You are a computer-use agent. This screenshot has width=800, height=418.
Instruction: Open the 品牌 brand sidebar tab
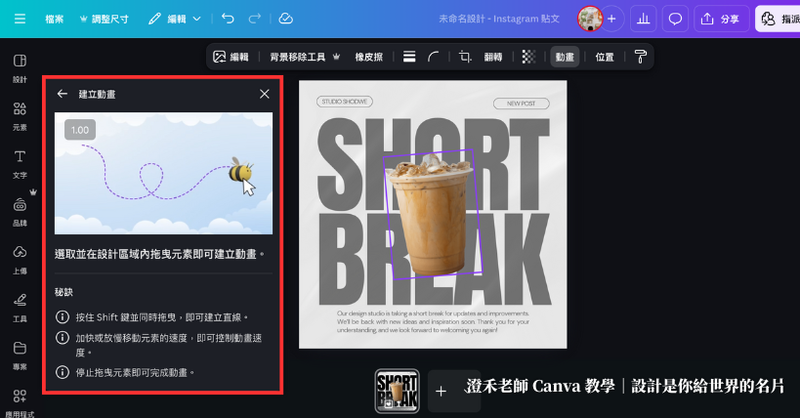tap(20, 212)
